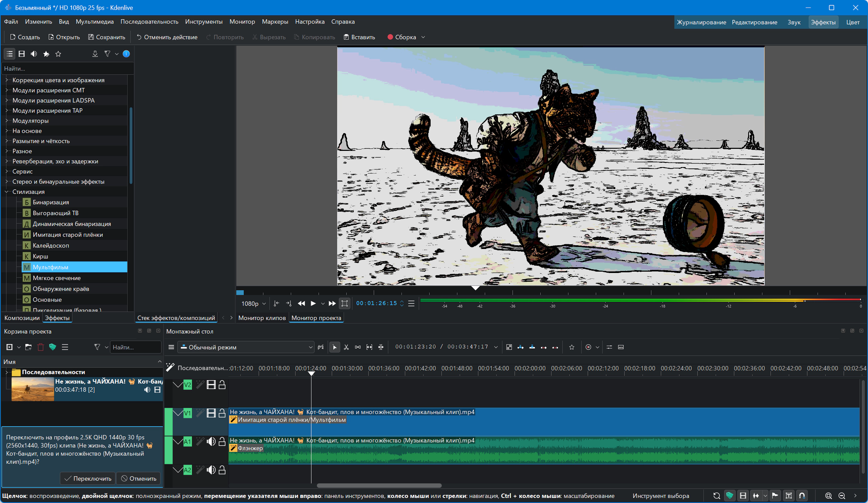868x503 pixels.
Task: Show audio effects speaker filter
Action: pyautogui.click(x=34, y=54)
